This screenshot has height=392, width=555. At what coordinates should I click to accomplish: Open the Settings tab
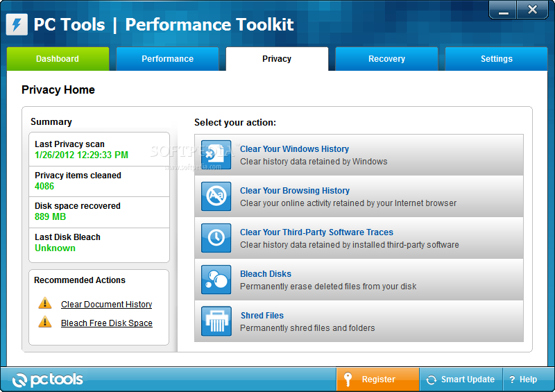click(496, 59)
